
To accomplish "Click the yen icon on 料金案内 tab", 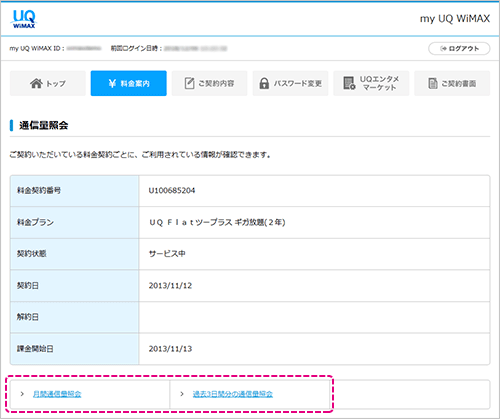I will (112, 83).
